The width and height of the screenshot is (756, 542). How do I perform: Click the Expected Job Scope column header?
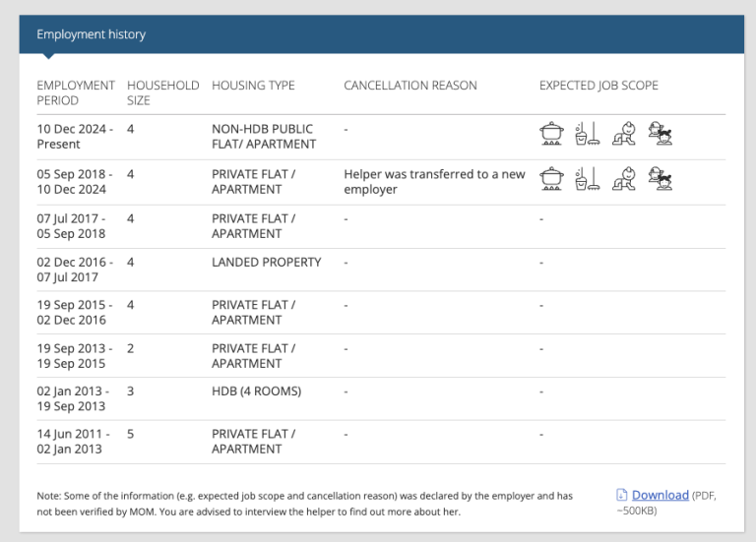(598, 86)
